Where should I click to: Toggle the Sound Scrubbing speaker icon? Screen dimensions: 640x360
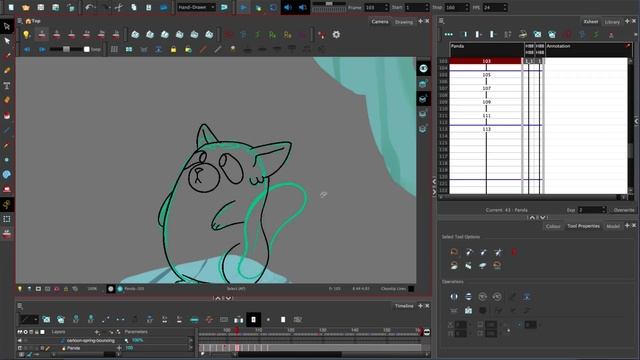[302, 7]
